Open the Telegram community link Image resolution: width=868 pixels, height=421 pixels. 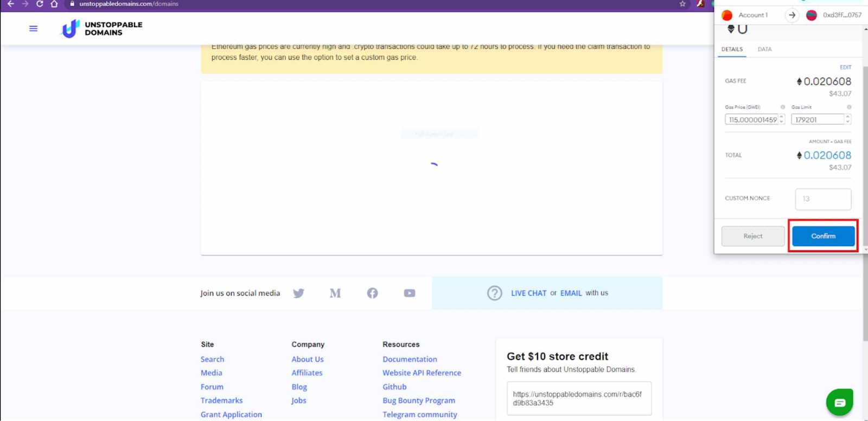click(x=420, y=414)
